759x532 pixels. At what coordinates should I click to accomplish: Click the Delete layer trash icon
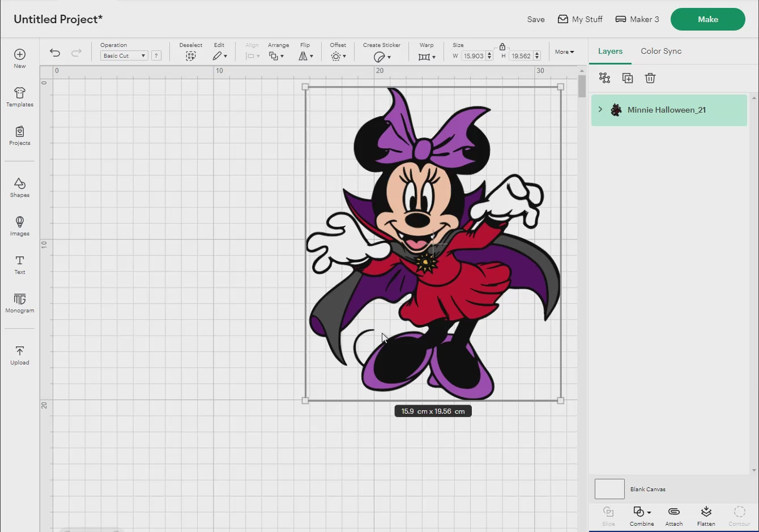click(x=650, y=78)
